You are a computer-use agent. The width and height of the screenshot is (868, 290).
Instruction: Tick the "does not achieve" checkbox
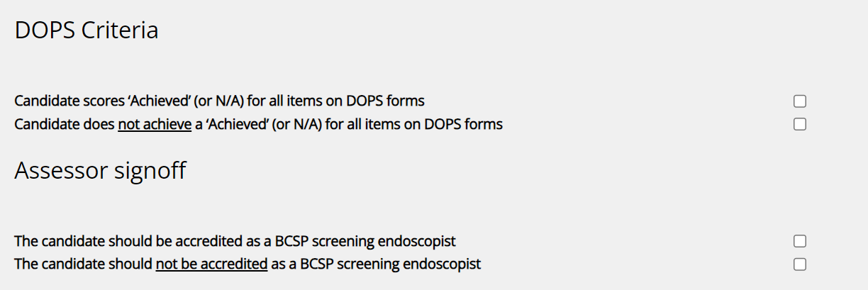point(800,124)
